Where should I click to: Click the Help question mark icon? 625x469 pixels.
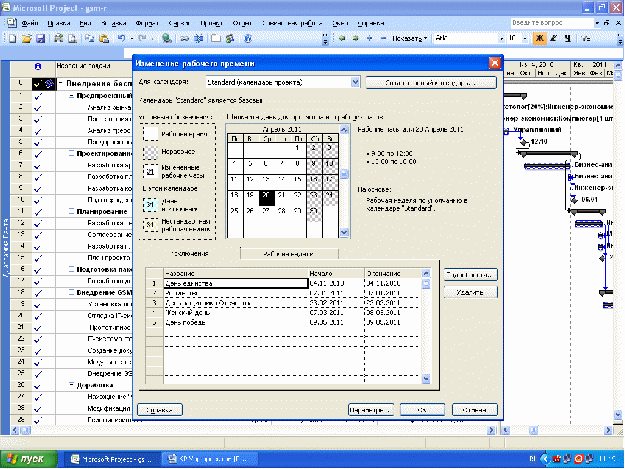(248, 39)
